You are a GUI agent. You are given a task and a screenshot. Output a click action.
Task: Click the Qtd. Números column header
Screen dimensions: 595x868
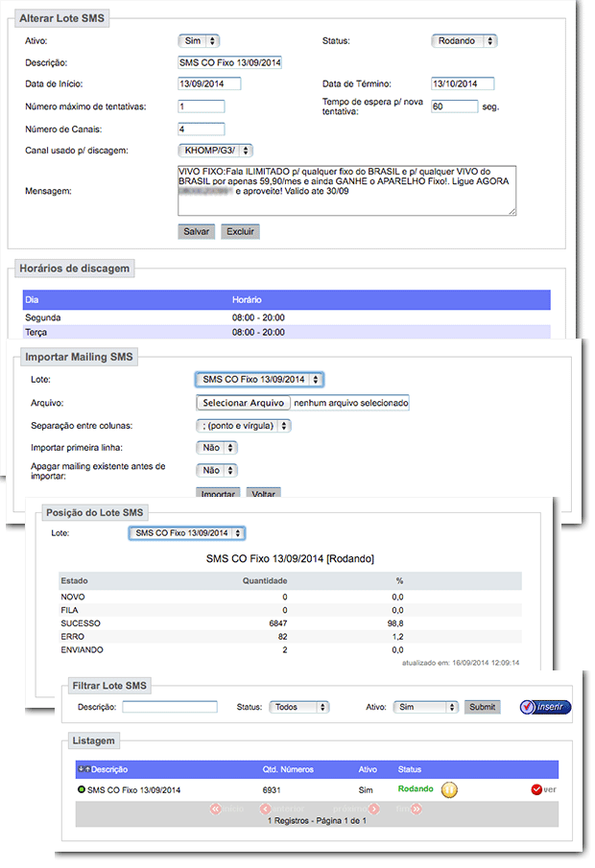click(288, 769)
